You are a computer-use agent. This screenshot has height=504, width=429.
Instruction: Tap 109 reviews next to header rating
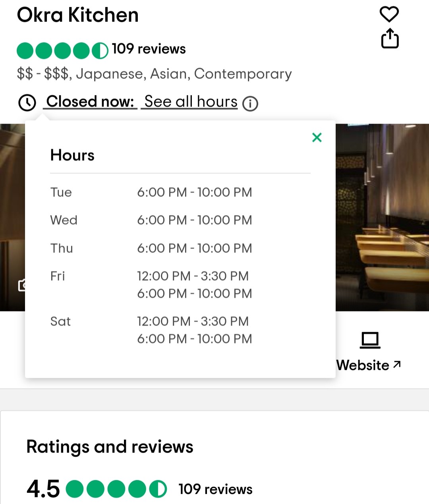tap(149, 49)
